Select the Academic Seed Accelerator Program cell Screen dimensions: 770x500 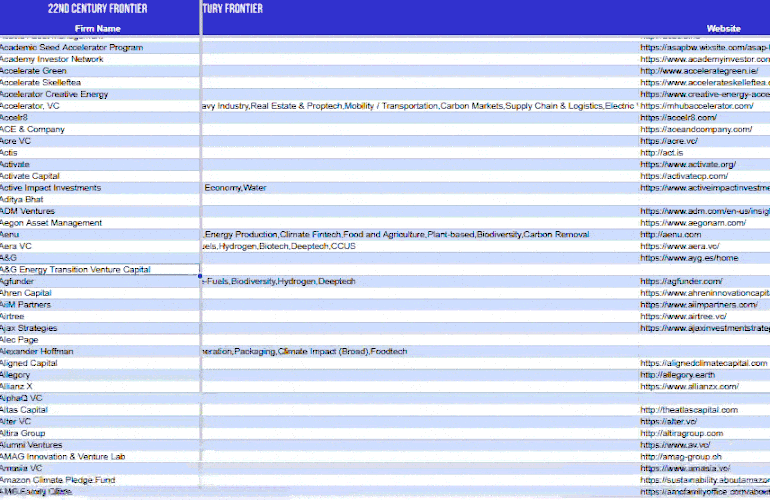(x=100, y=48)
